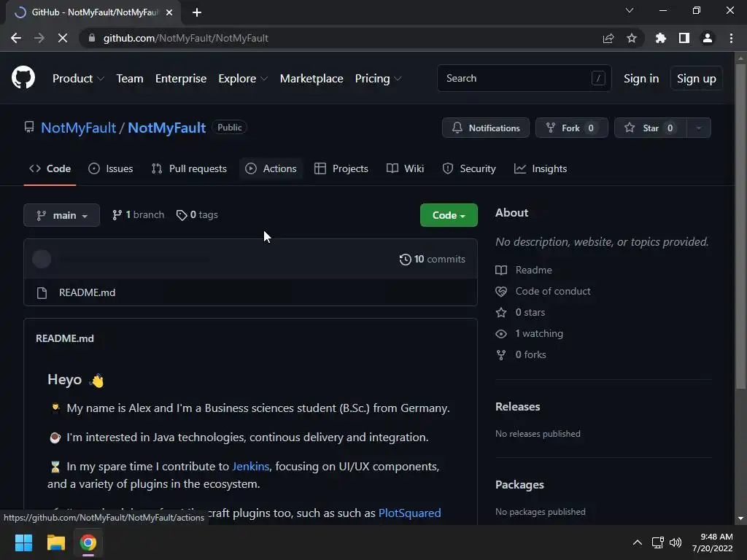Bookmark this page with the star icon
Image resolution: width=747 pixels, height=560 pixels.
point(632,38)
